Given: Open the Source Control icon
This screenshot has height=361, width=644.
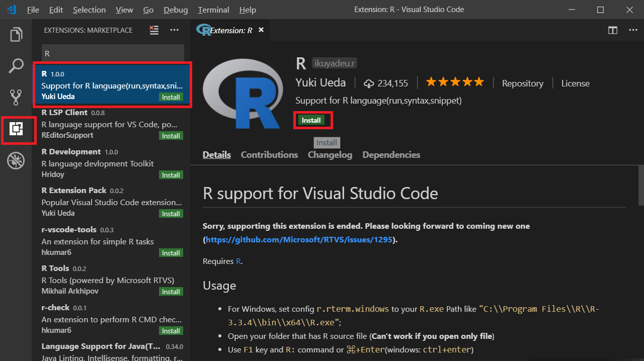Looking at the screenshot, I should 16,97.
